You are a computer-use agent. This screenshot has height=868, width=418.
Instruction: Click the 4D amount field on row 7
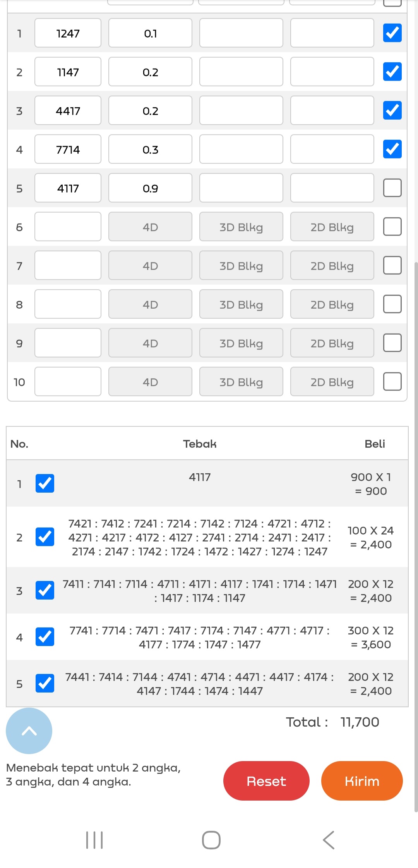150,265
